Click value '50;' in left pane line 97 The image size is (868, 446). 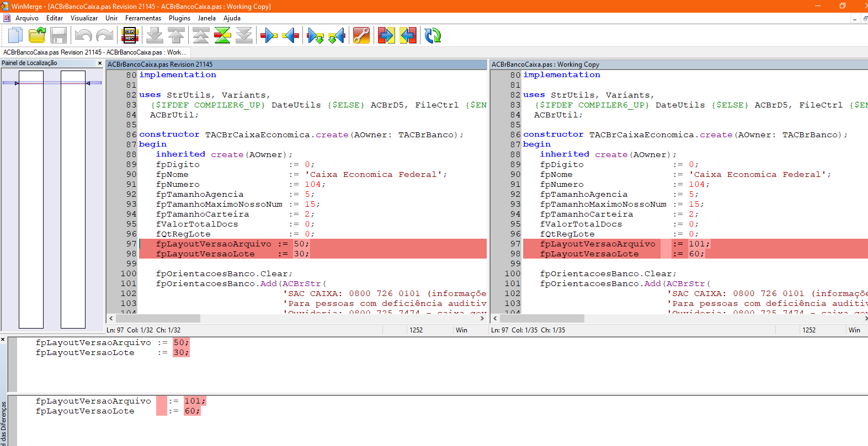point(301,244)
